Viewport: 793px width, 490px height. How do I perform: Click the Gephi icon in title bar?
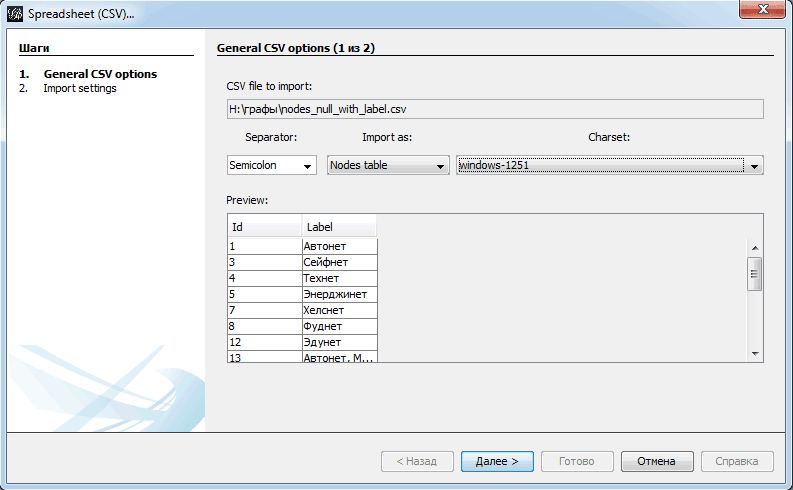click(15, 14)
